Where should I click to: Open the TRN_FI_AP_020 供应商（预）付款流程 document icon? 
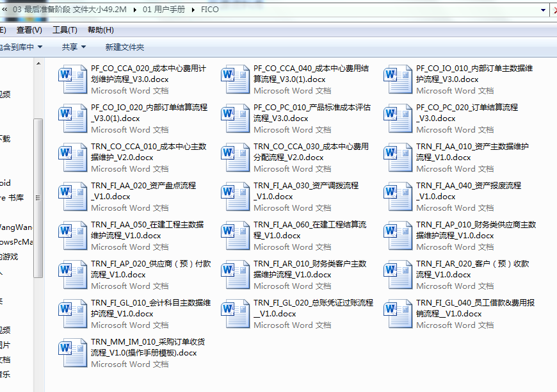coord(72,274)
